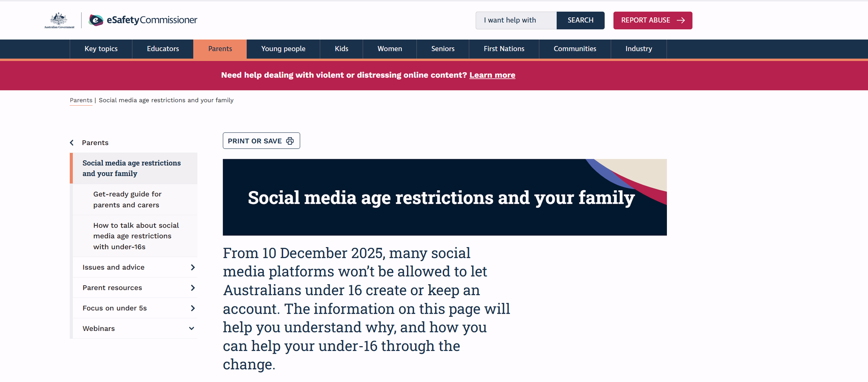Open the Key topics menu
Screen dimensions: 868x382
point(101,49)
